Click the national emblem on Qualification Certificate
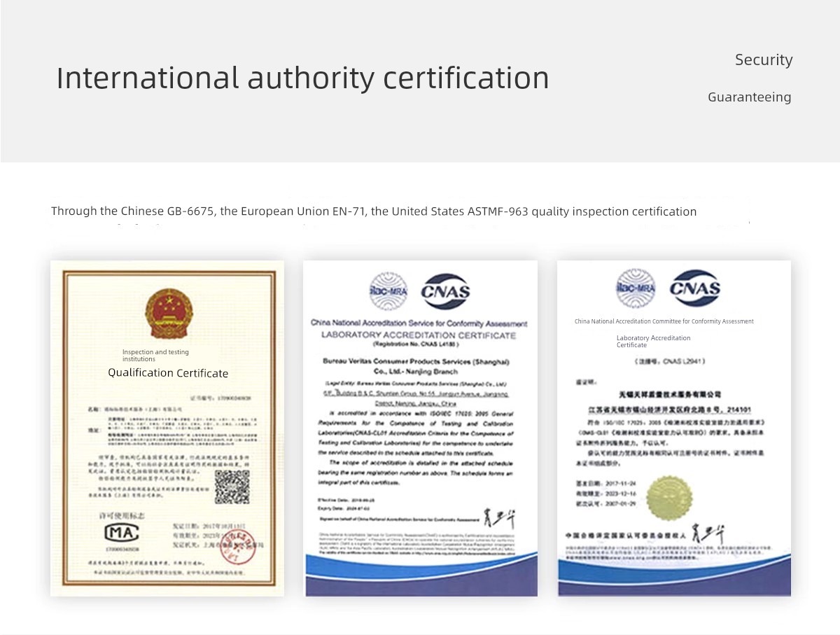The width and height of the screenshot is (840, 635). coord(169,313)
